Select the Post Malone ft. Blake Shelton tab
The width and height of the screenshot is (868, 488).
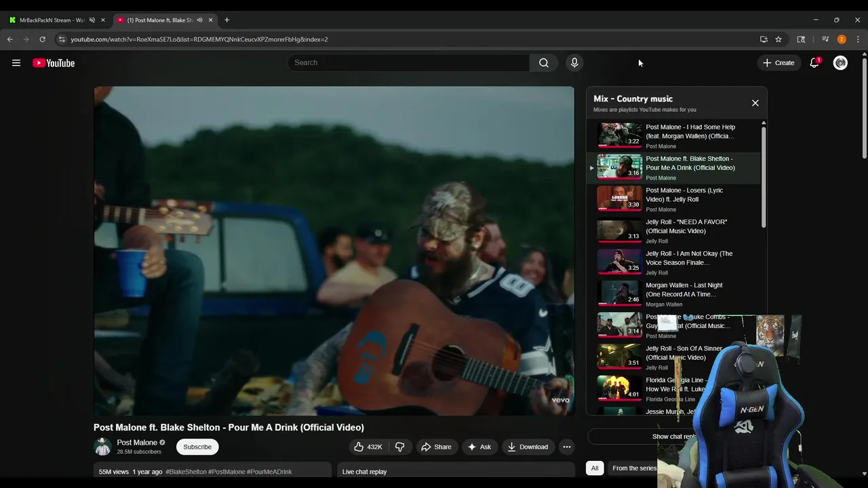tap(164, 20)
